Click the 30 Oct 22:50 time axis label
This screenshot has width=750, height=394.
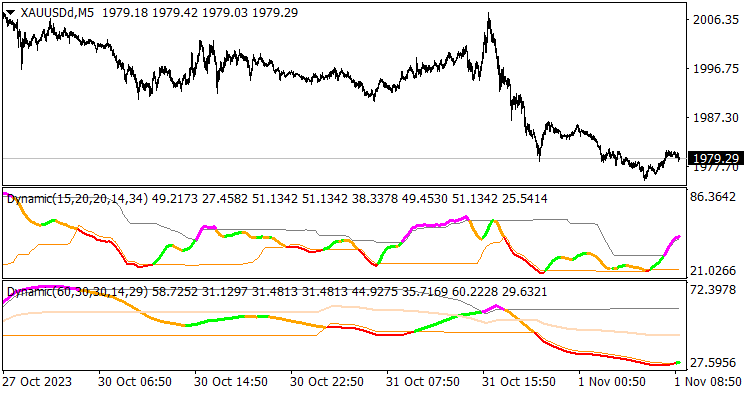point(327,382)
